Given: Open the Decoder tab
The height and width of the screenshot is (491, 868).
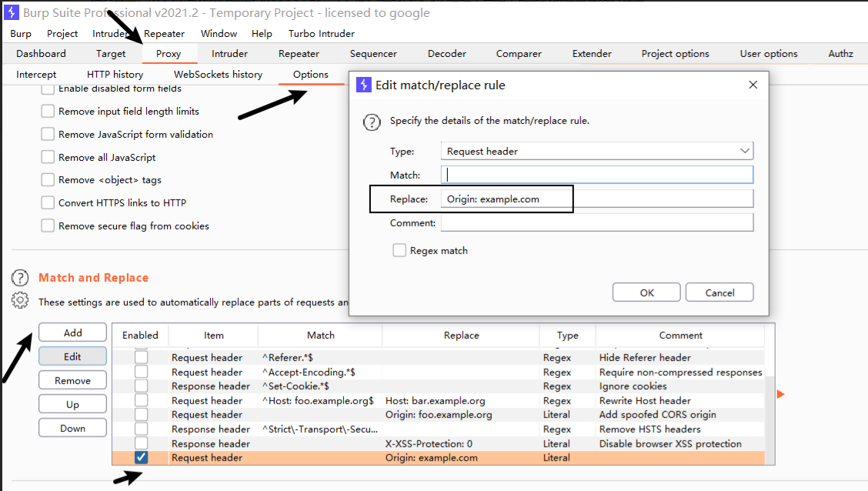Looking at the screenshot, I should pos(447,54).
